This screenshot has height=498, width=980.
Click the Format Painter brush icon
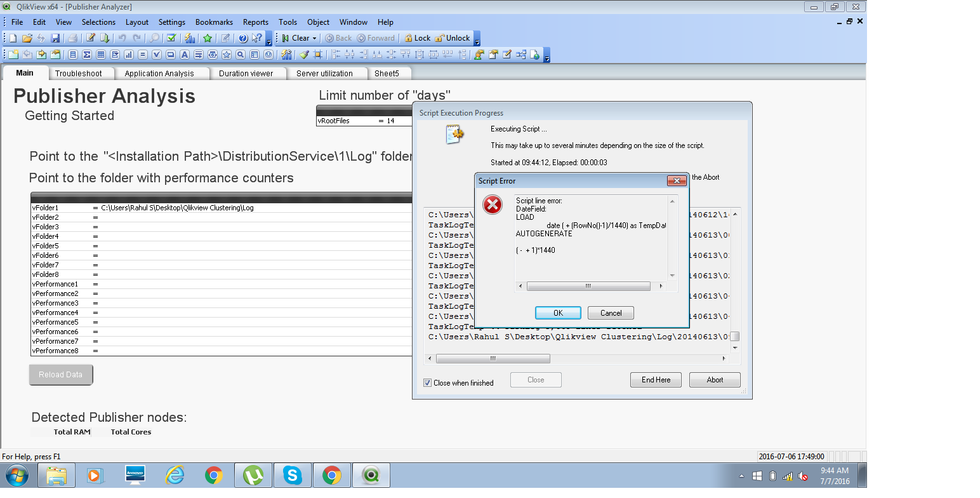[x=304, y=55]
